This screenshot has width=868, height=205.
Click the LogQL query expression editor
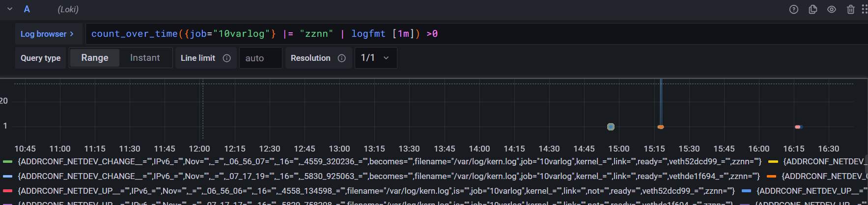(x=442, y=34)
